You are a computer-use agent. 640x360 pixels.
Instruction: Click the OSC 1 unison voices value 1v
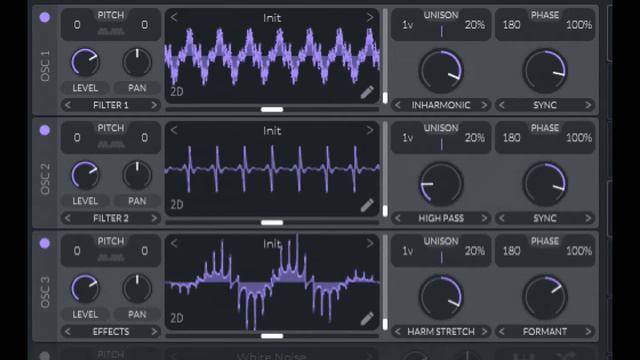pos(407,25)
